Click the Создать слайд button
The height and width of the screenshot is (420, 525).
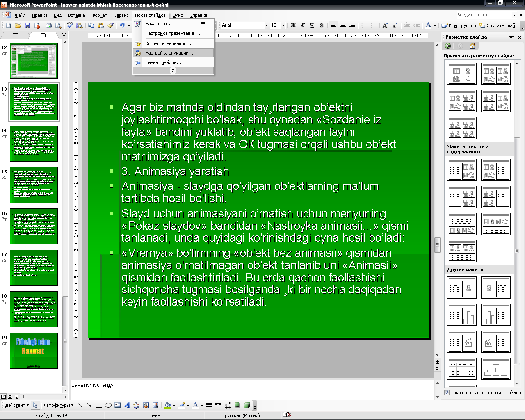[x=498, y=25]
